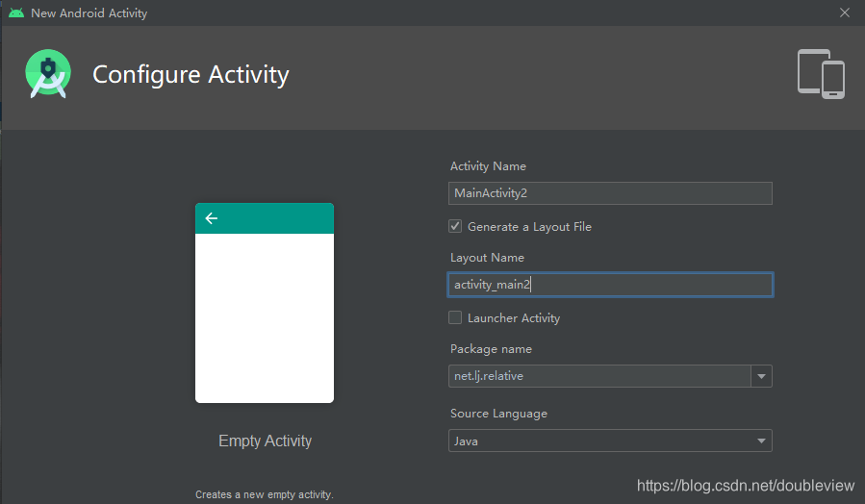Click the Package name label
Image resolution: width=865 pixels, height=504 pixels.
(x=491, y=349)
